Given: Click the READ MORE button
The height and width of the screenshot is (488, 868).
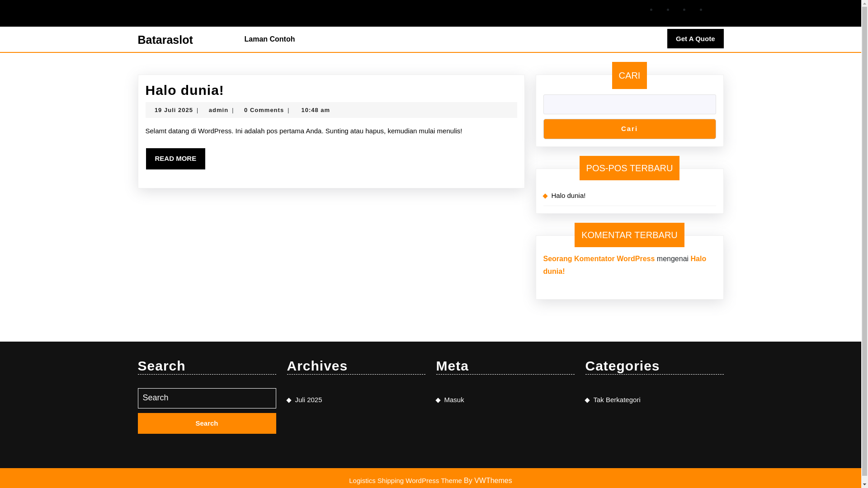Looking at the screenshot, I should coord(175,159).
